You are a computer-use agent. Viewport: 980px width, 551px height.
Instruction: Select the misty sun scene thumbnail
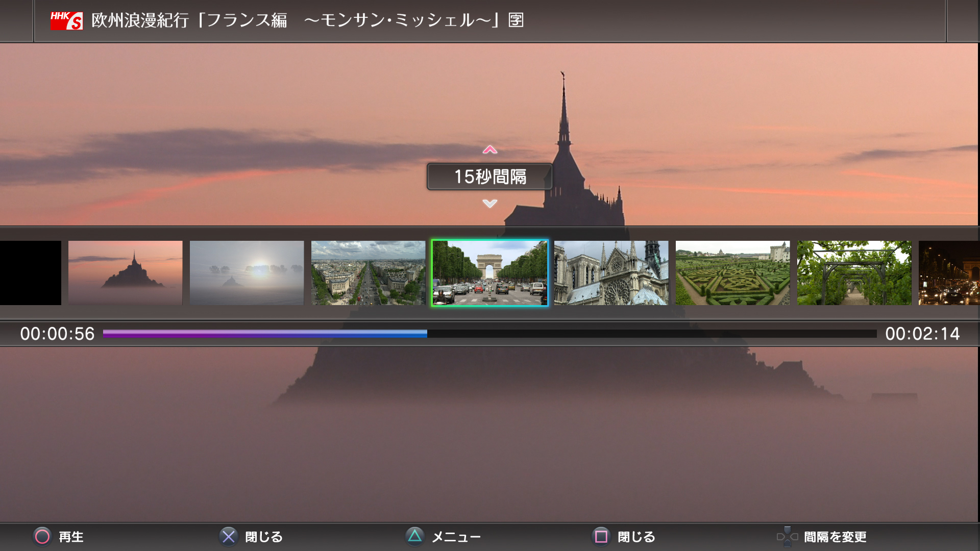pos(247,273)
